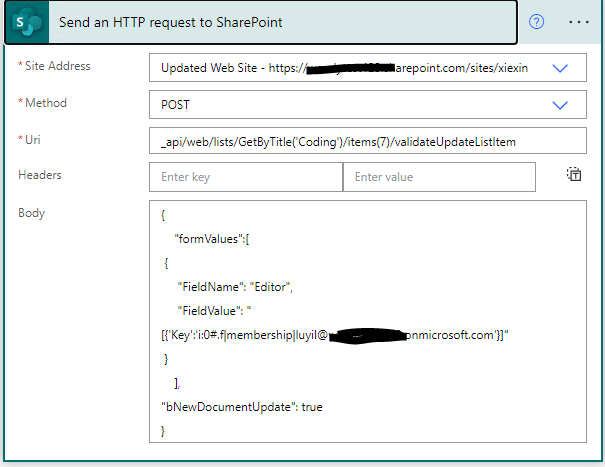The width and height of the screenshot is (605, 467).
Task: Click the Site Address label
Action: click(x=57, y=66)
